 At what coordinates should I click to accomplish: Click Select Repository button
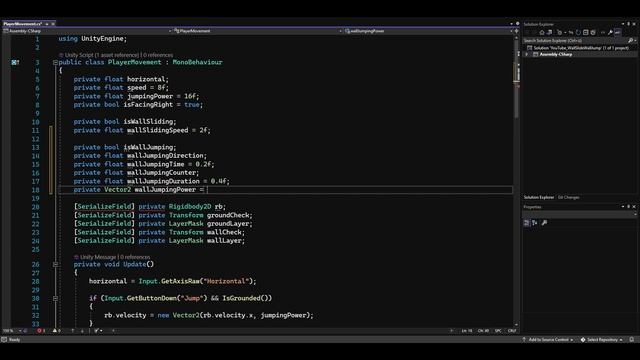[x=602, y=340]
